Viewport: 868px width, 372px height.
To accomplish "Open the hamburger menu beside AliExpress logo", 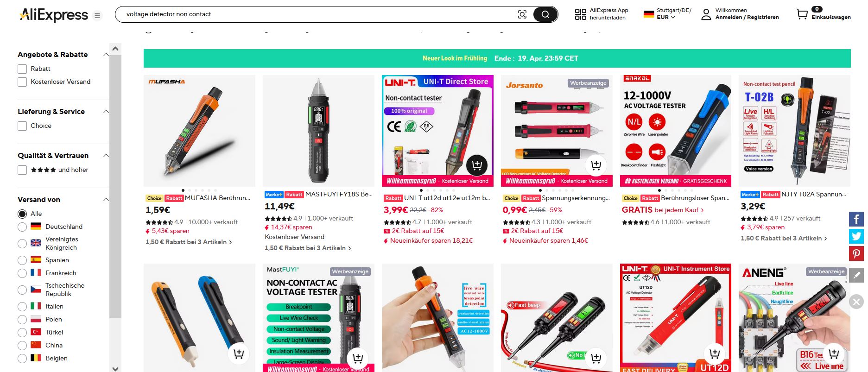I will pyautogui.click(x=97, y=16).
